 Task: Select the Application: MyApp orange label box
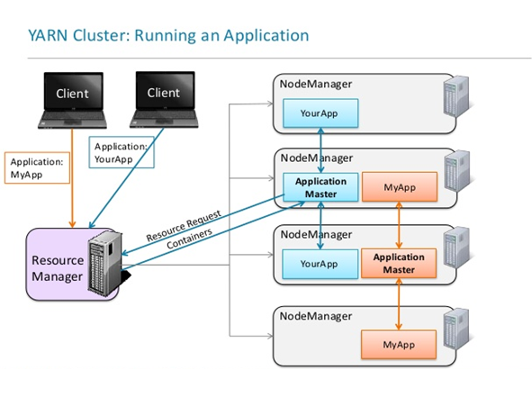(37, 168)
